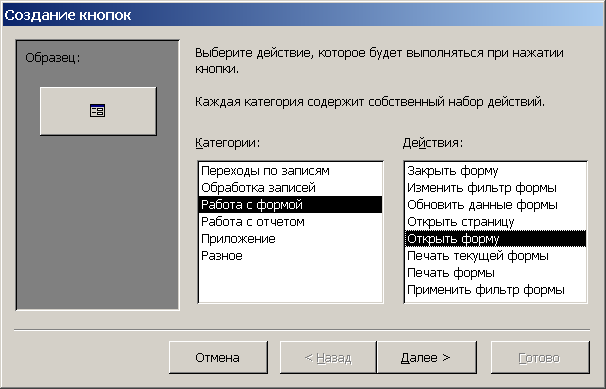606x389 pixels.
Task: Select action Применить фильтр формы
Action: 495,289
